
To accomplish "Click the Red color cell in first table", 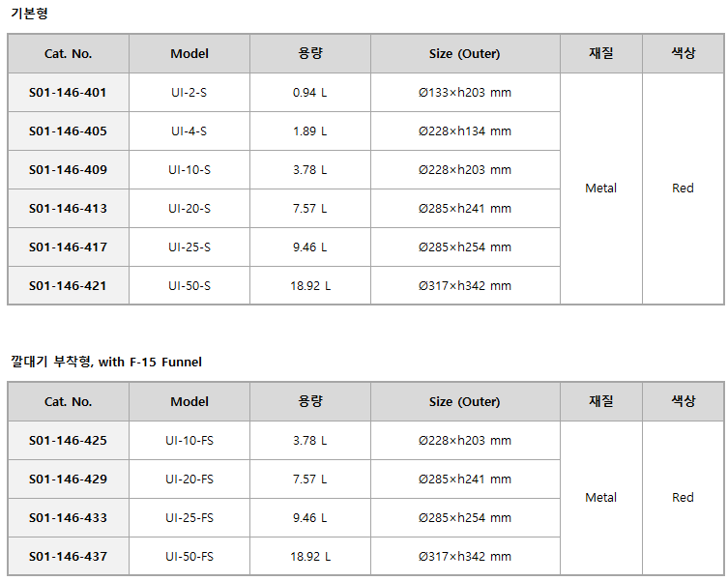I will (683, 189).
